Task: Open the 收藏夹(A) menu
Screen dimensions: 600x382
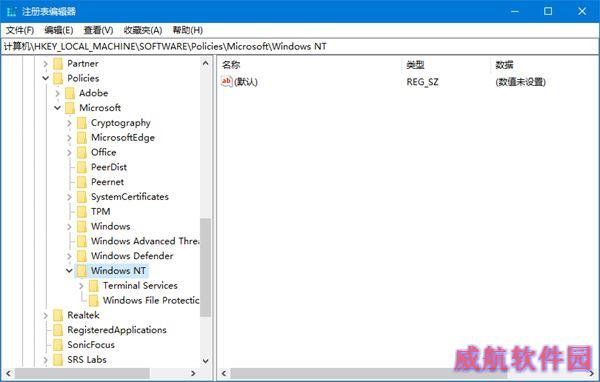Action: click(143, 30)
